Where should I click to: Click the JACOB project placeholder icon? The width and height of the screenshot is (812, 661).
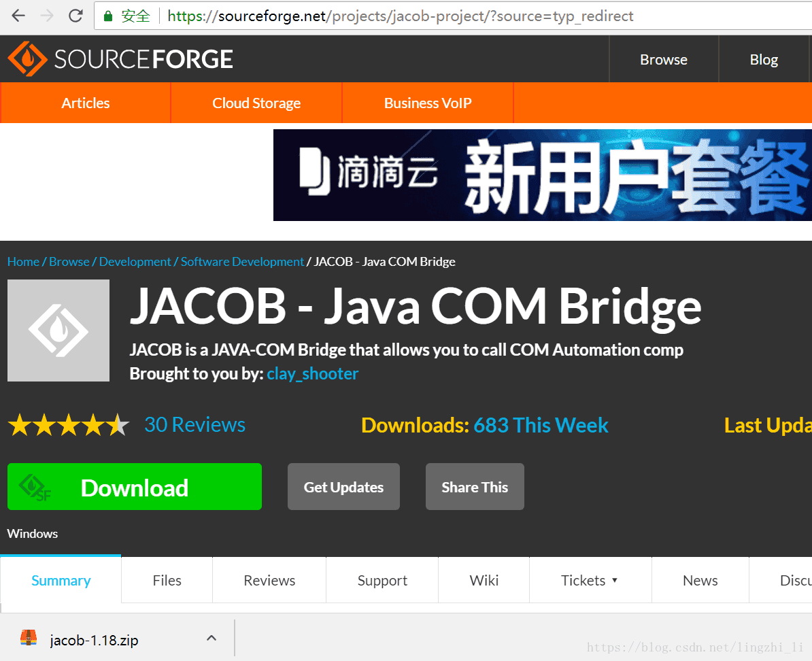[x=58, y=330]
